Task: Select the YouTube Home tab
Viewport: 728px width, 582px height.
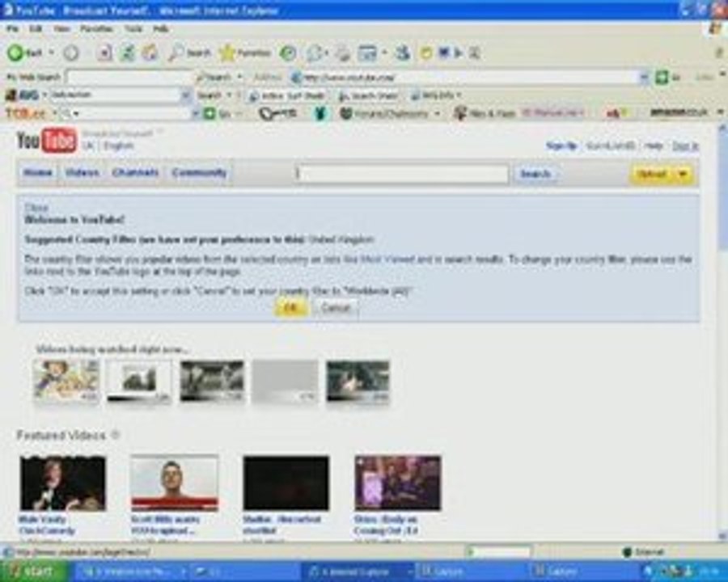Action: point(37,173)
